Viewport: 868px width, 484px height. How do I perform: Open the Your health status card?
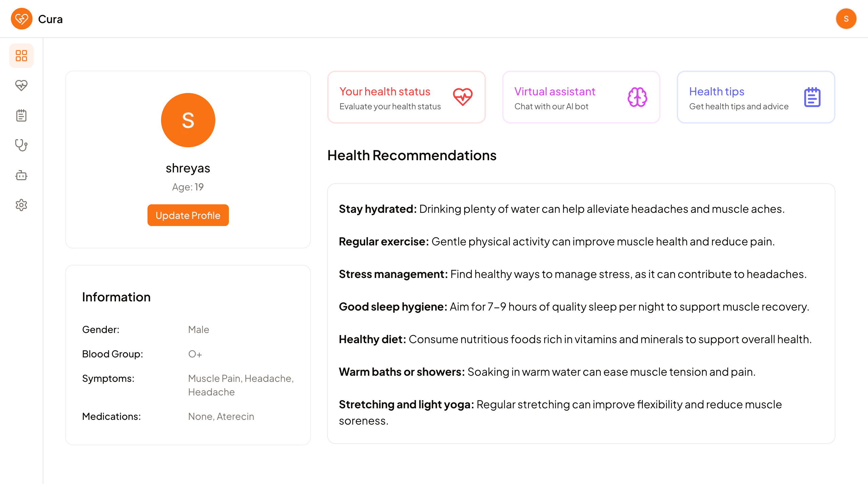[x=407, y=97]
